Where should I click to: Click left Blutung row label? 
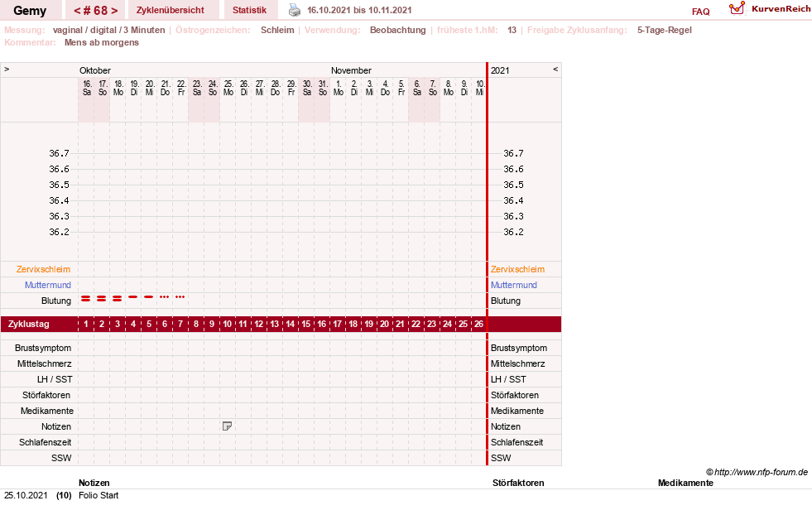click(56, 301)
